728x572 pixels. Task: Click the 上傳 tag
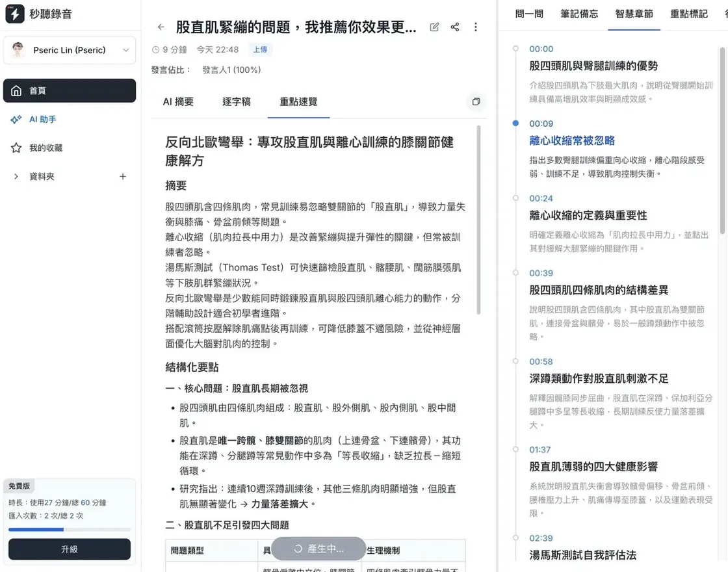(x=260, y=49)
